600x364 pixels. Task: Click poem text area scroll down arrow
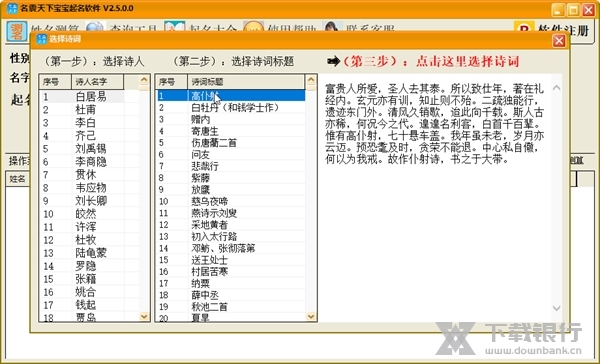click(x=557, y=308)
